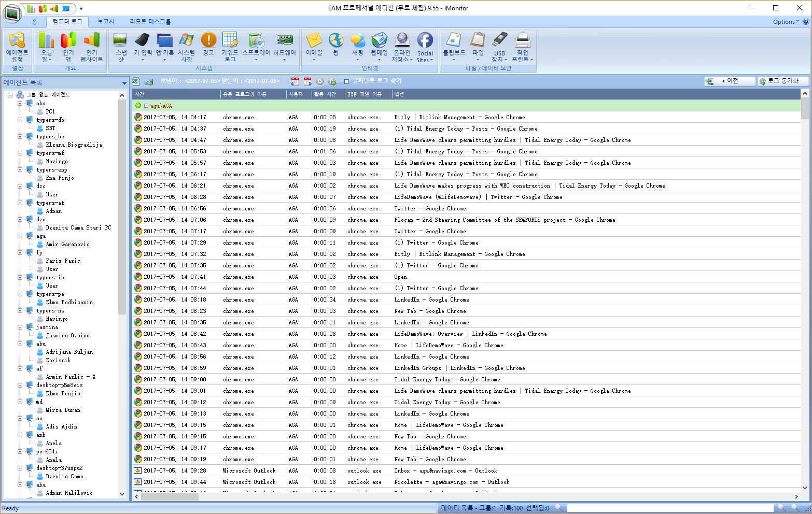Click the status bar search input field

pos(670,508)
